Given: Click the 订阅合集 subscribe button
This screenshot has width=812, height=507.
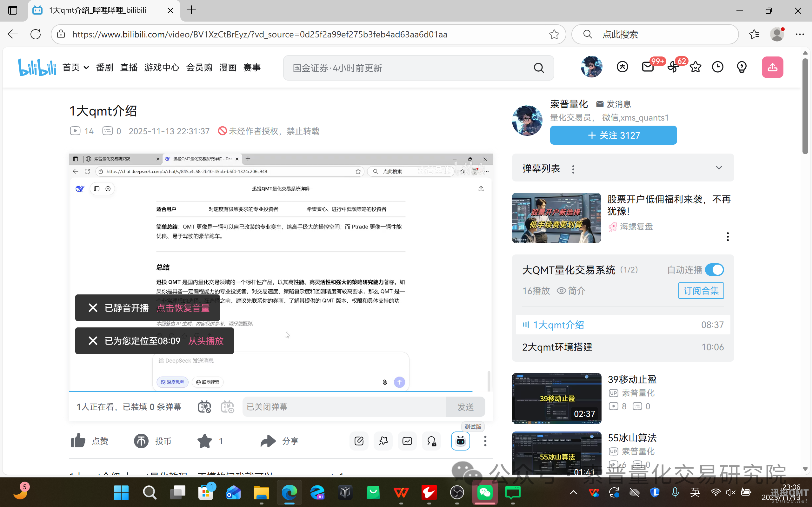Looking at the screenshot, I should pos(701,290).
